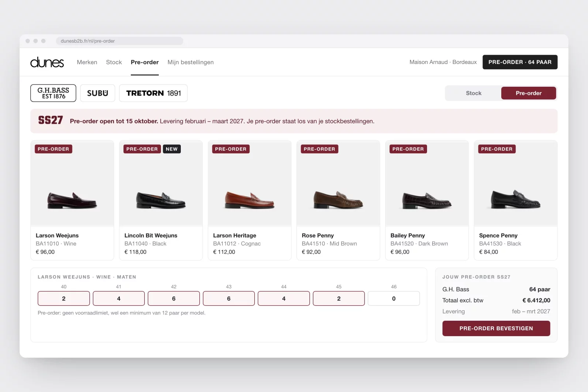Open the Rose Penny shoe image

click(x=338, y=183)
